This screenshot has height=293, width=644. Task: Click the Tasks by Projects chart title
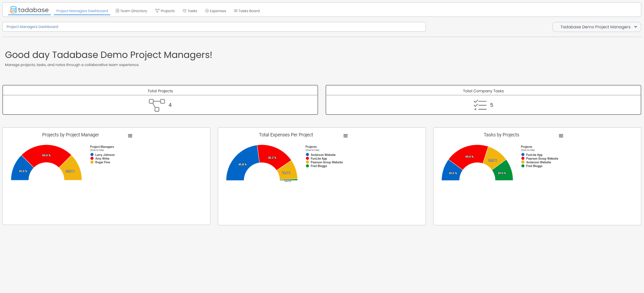point(501,135)
